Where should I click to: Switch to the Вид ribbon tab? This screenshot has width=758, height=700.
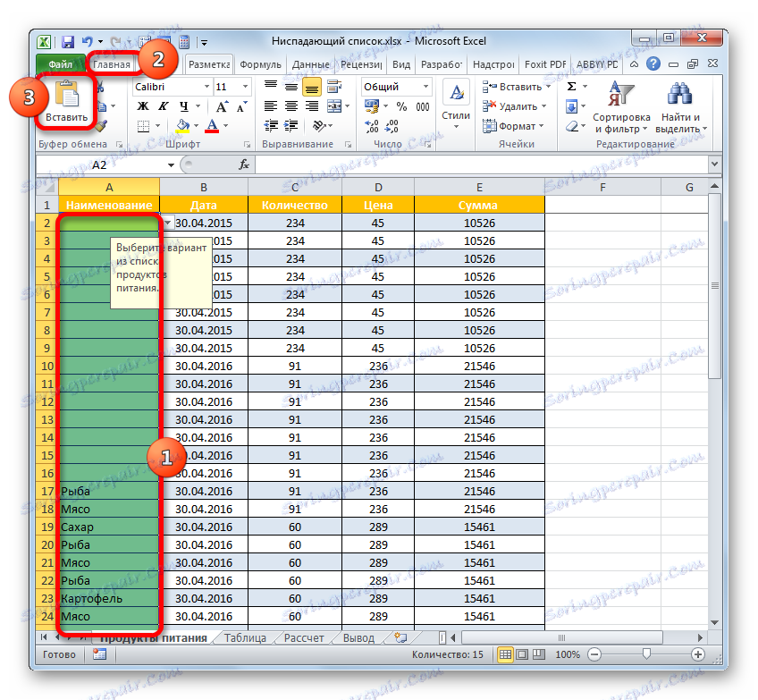(401, 64)
